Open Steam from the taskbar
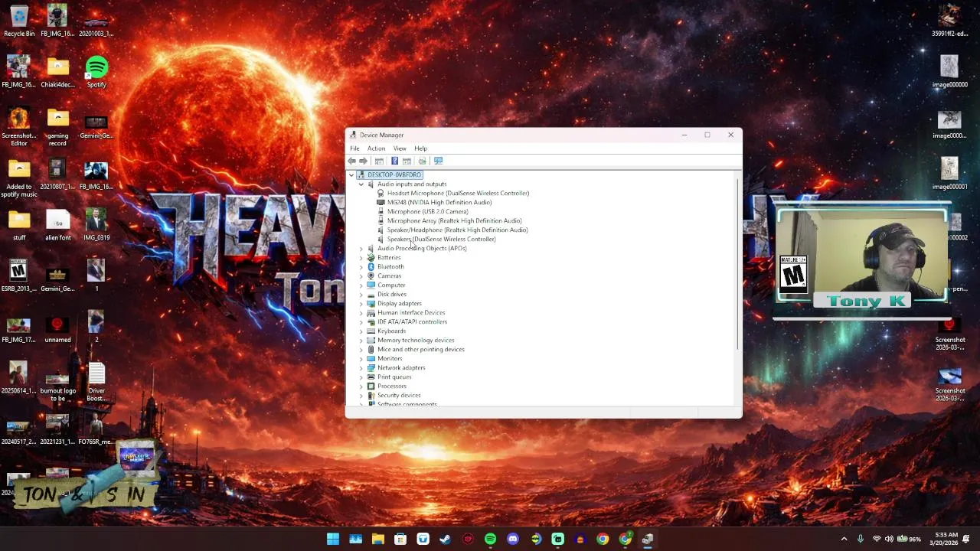Viewport: 980px width, 551px height. point(445,540)
